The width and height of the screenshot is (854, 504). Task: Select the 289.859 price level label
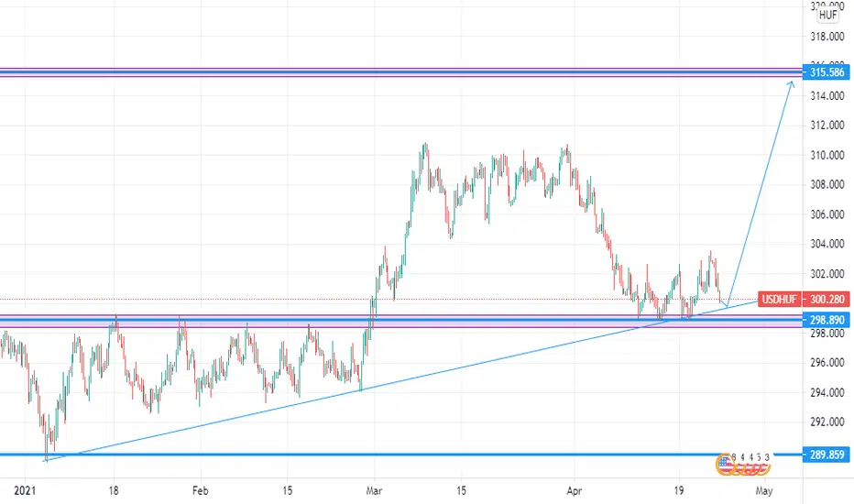(827, 455)
